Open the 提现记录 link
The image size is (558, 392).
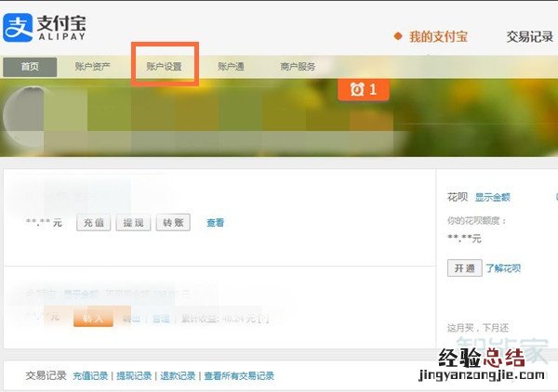pos(134,375)
